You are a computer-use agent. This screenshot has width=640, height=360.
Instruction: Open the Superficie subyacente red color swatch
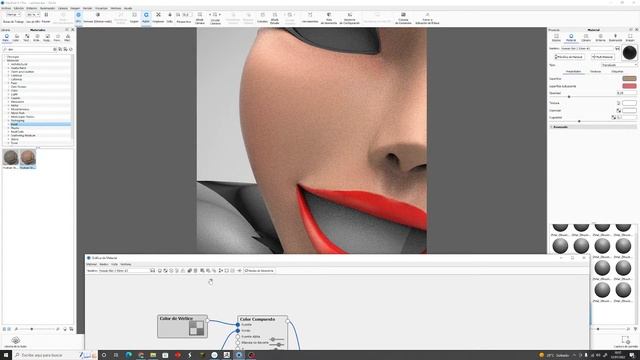(629, 86)
